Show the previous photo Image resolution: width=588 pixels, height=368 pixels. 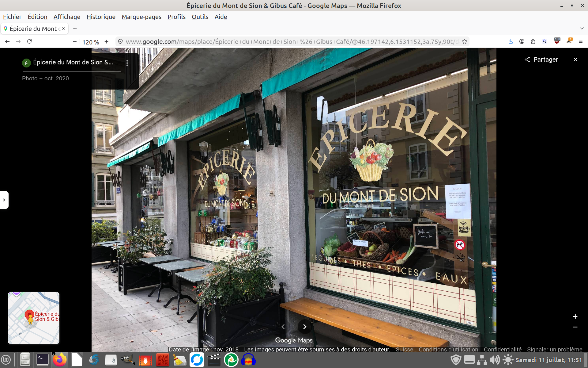click(283, 327)
